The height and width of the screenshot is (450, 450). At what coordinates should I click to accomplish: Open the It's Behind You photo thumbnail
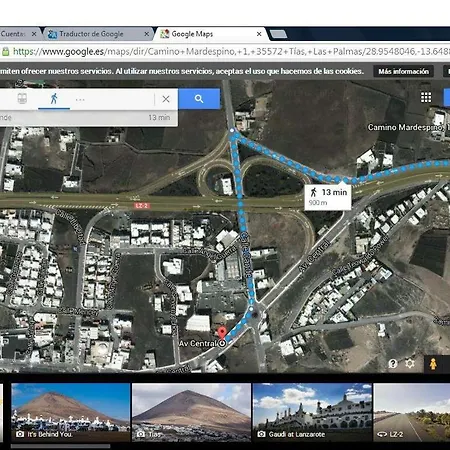(71, 412)
